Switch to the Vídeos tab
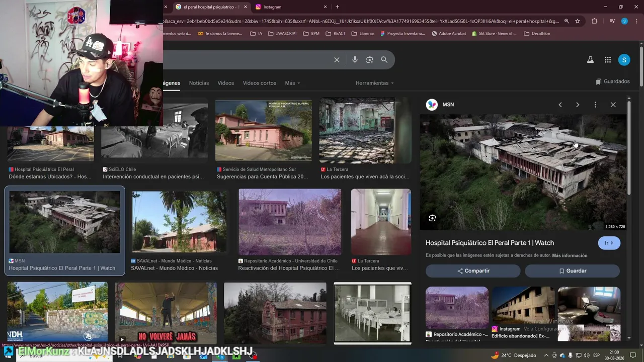 226,83
